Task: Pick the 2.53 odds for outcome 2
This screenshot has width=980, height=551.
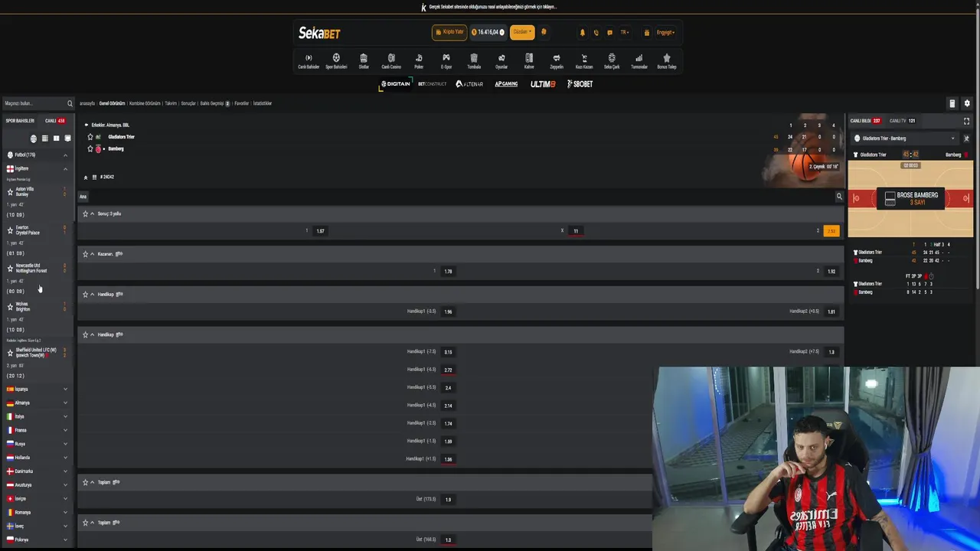Action: 831,231
